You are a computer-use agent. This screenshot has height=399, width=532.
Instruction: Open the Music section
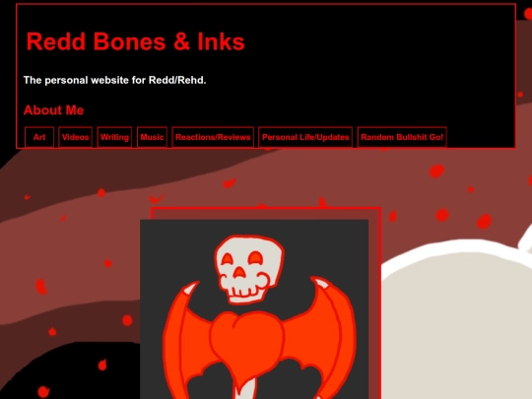pyautogui.click(x=152, y=137)
